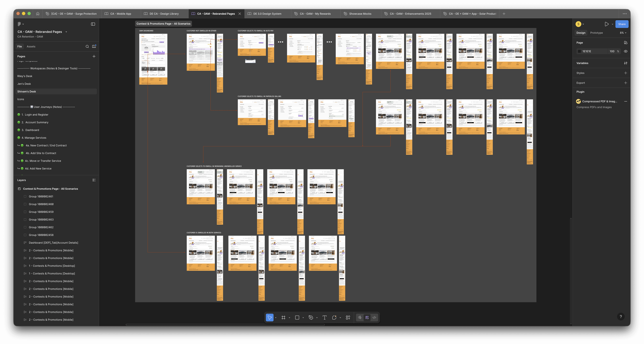Open file name dropdown chevron
644x344 pixels.
(x=66, y=32)
